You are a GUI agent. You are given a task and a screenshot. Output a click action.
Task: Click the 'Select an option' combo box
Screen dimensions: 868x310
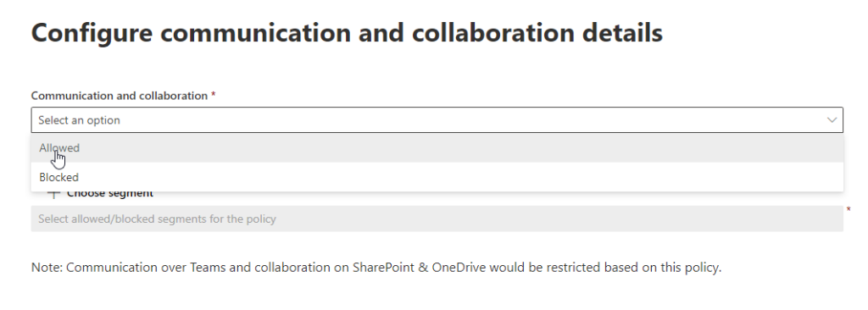437,120
